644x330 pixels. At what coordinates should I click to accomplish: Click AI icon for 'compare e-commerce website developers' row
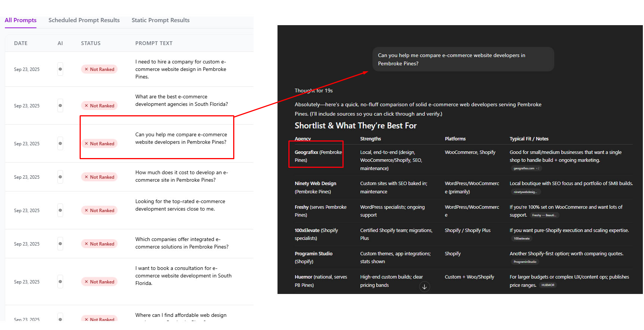(x=60, y=143)
